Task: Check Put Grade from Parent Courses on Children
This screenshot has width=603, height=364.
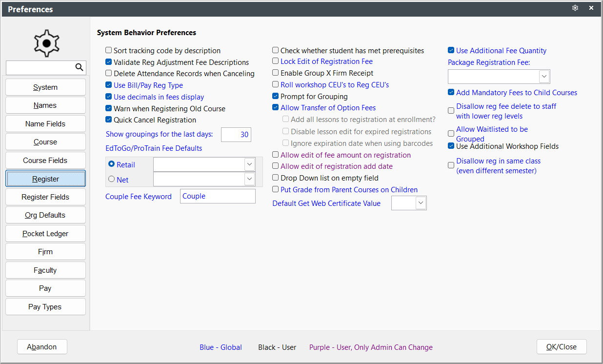Action: click(276, 189)
